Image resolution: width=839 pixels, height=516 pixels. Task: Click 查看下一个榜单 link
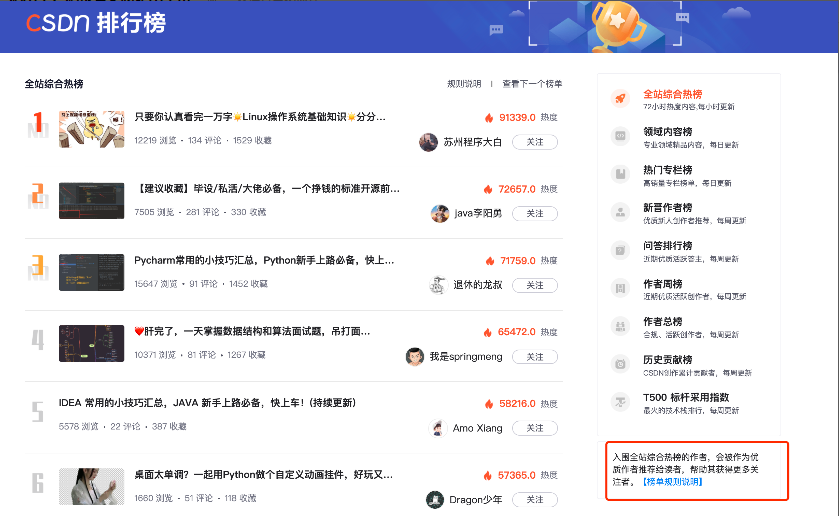pos(532,84)
